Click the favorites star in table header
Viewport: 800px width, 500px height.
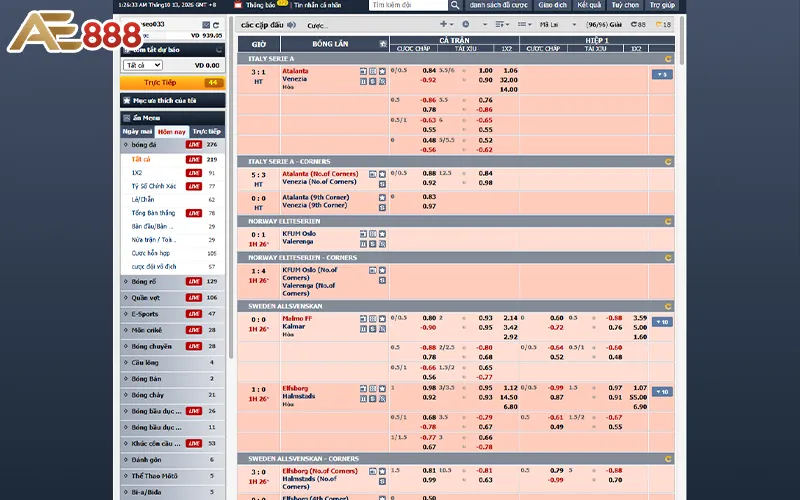383,44
